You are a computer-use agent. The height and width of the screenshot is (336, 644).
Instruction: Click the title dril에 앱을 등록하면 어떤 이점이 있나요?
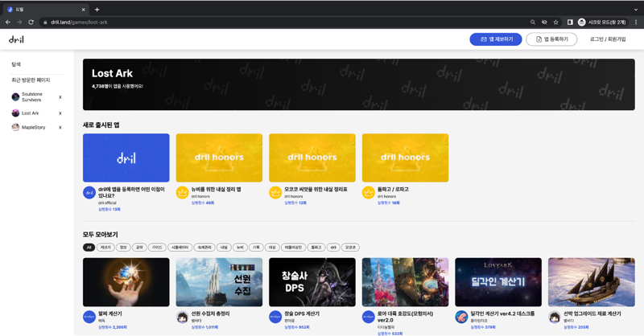(131, 192)
